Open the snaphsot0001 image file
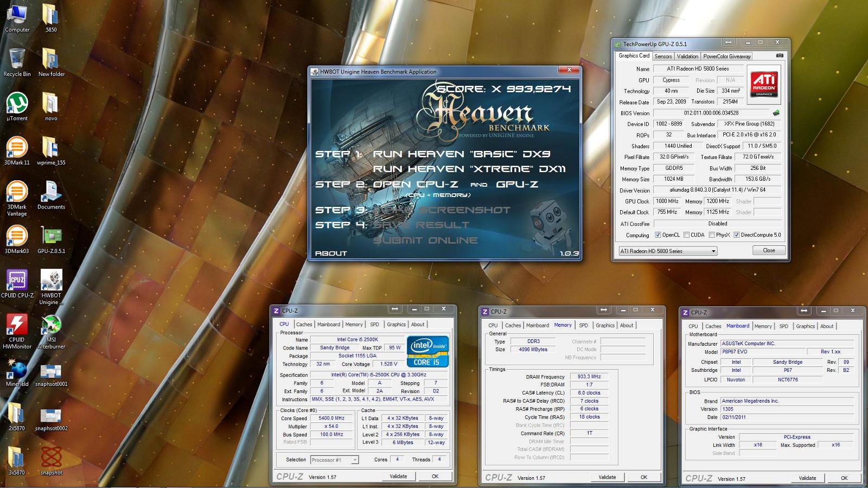Image resolution: width=868 pixels, height=488 pixels. point(51,376)
